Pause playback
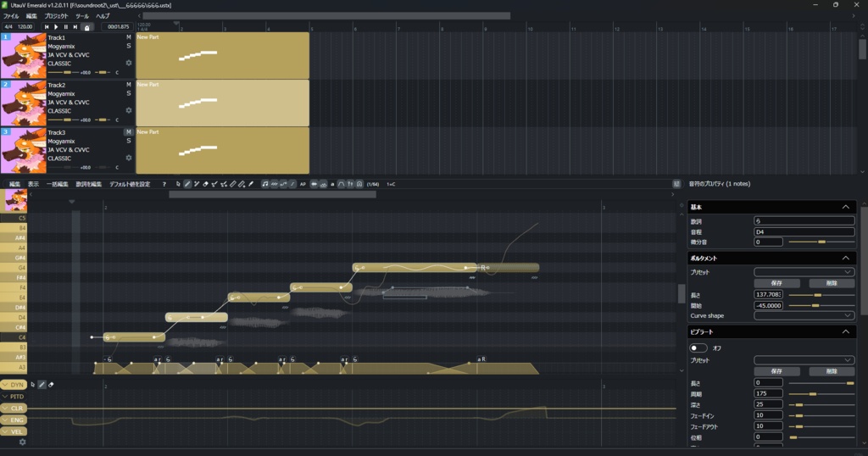 [65, 26]
